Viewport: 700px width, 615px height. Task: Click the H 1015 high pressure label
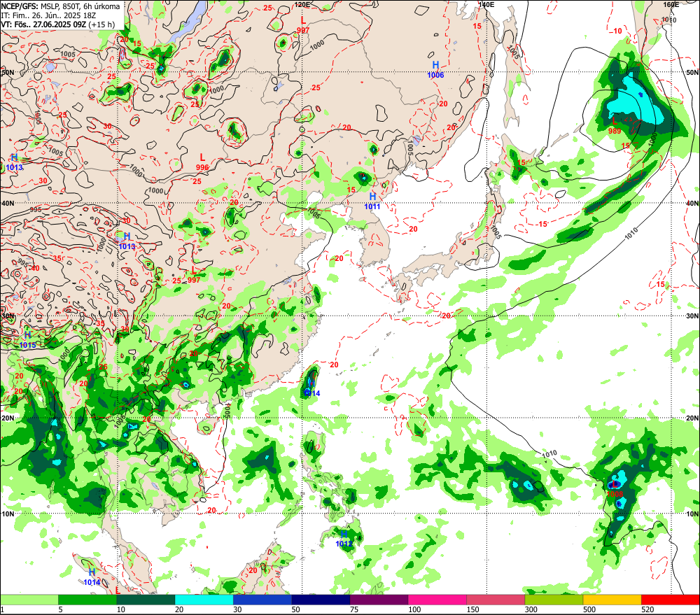pos(28,340)
